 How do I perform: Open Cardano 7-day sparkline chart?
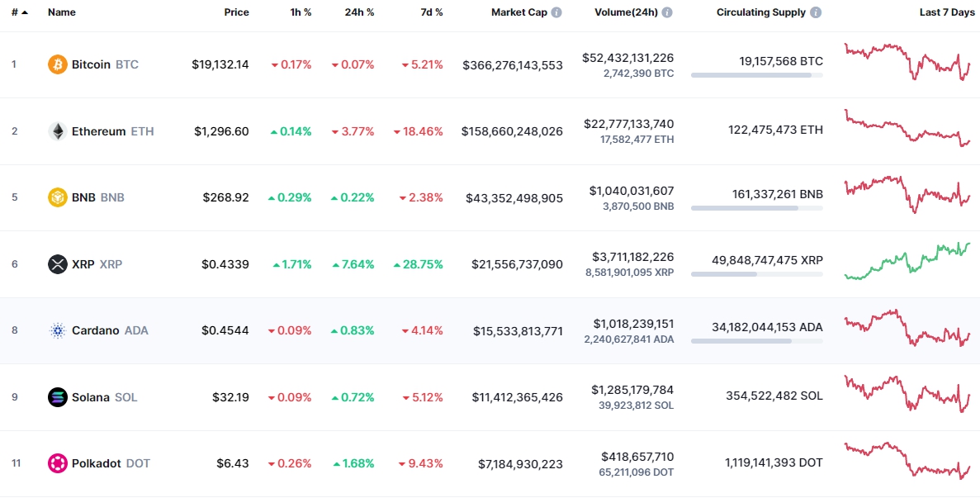click(907, 328)
